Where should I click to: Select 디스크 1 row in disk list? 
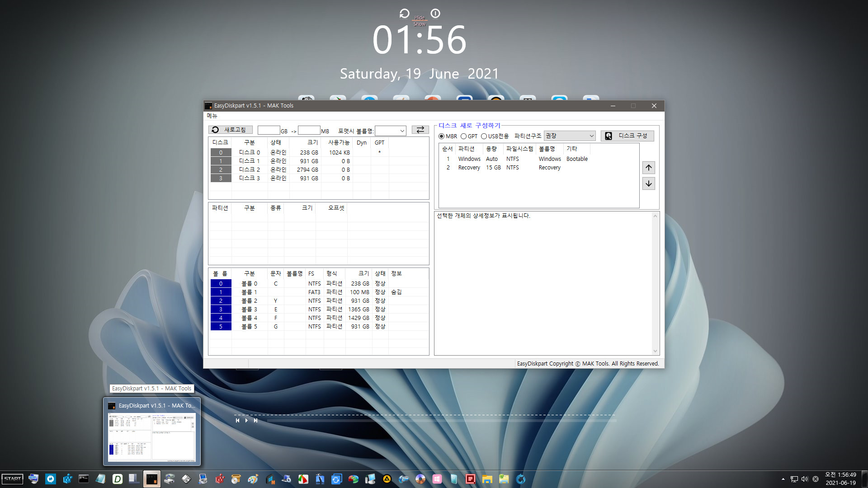318,161
